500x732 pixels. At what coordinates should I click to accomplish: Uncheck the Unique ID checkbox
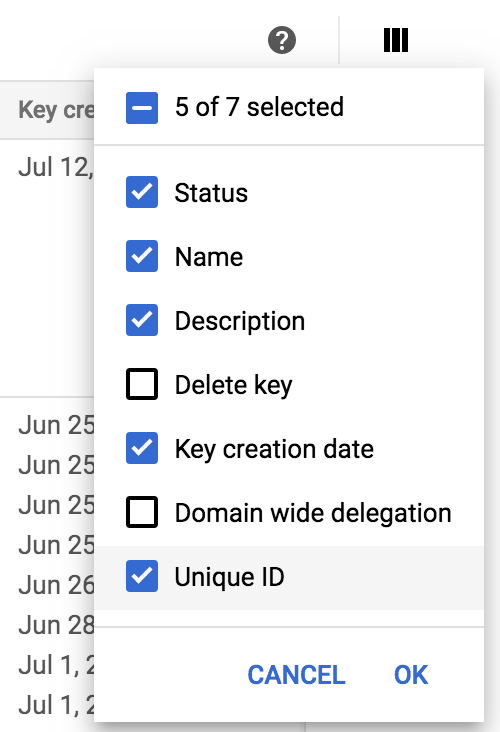click(x=142, y=576)
